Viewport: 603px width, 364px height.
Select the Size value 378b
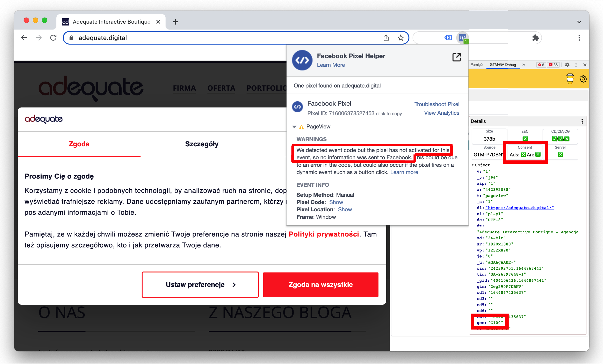(489, 139)
